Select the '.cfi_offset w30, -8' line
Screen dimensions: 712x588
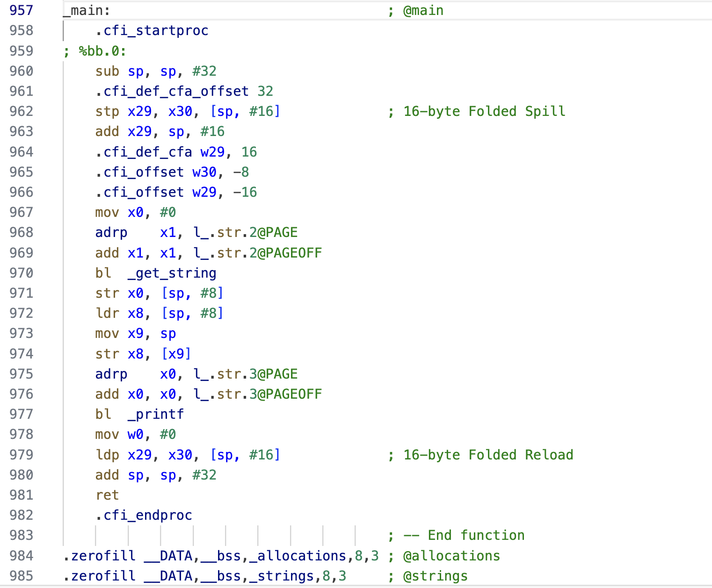[172, 172]
